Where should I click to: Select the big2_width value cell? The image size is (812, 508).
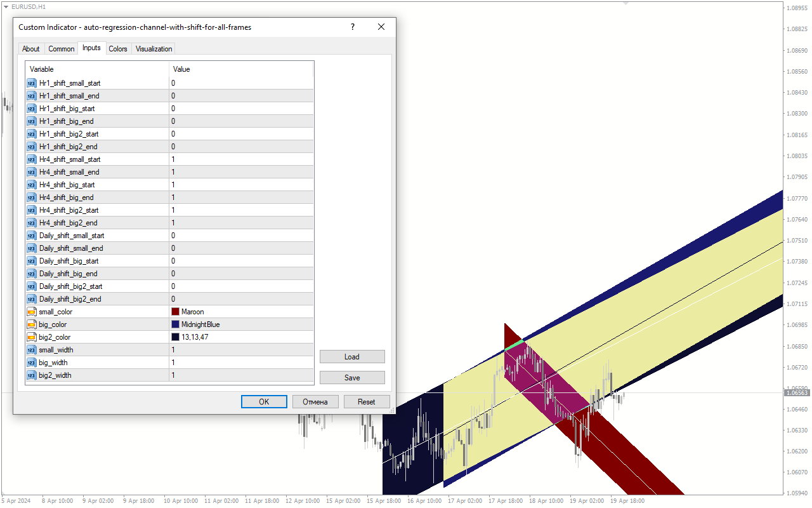(x=241, y=375)
